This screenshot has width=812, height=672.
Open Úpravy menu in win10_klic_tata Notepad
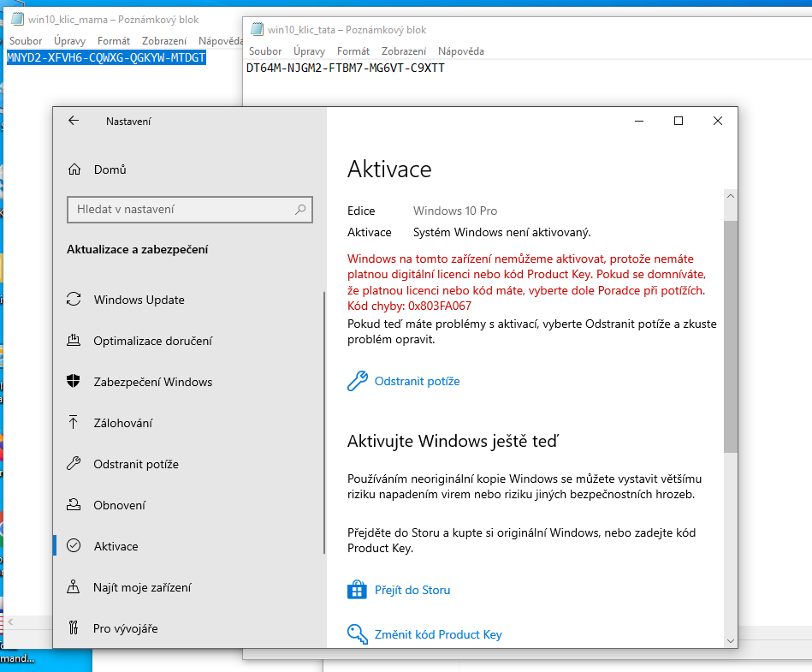309,51
